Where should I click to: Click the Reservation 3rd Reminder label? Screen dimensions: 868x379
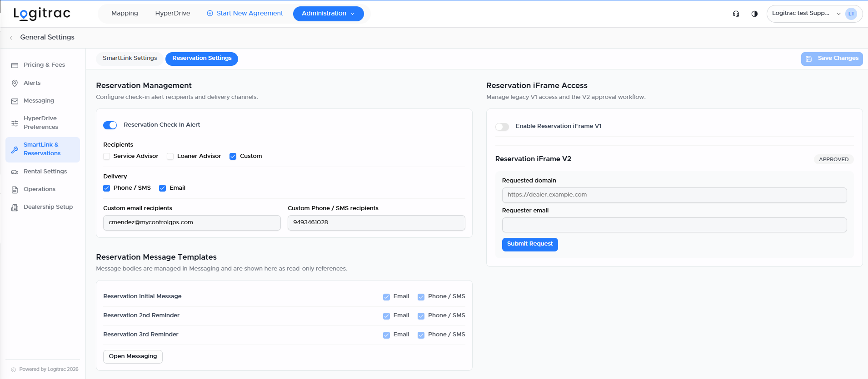[141, 335]
